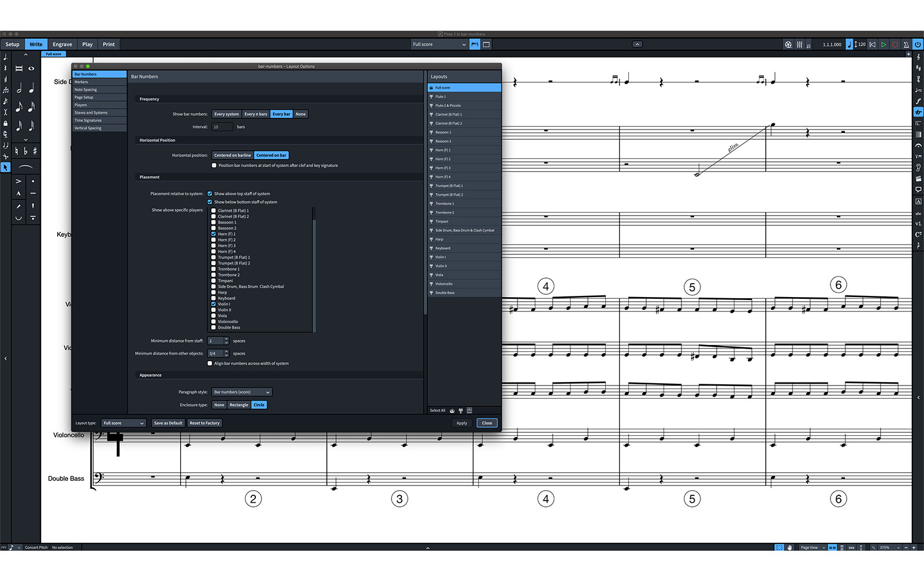924x582 pixels.
Task: Switch to the hand (pan) tool
Action: pyautogui.click(x=789, y=547)
